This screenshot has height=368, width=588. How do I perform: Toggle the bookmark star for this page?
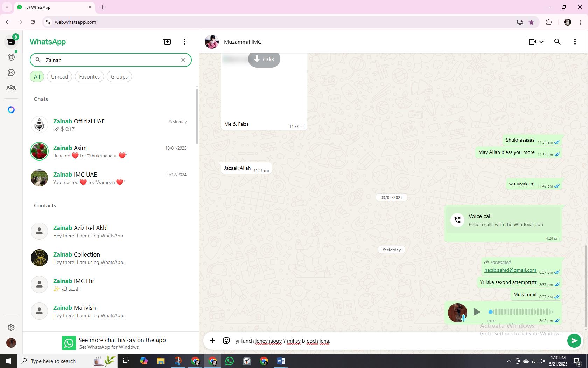point(531,22)
